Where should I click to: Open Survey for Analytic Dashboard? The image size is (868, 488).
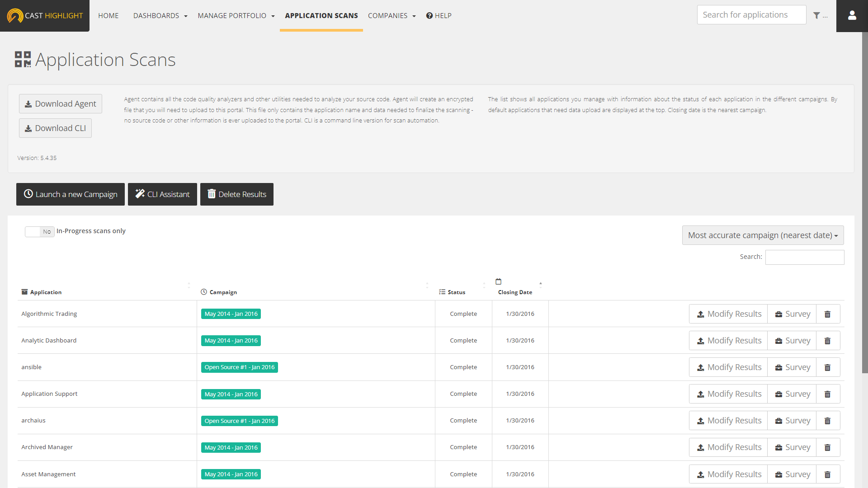pos(792,341)
